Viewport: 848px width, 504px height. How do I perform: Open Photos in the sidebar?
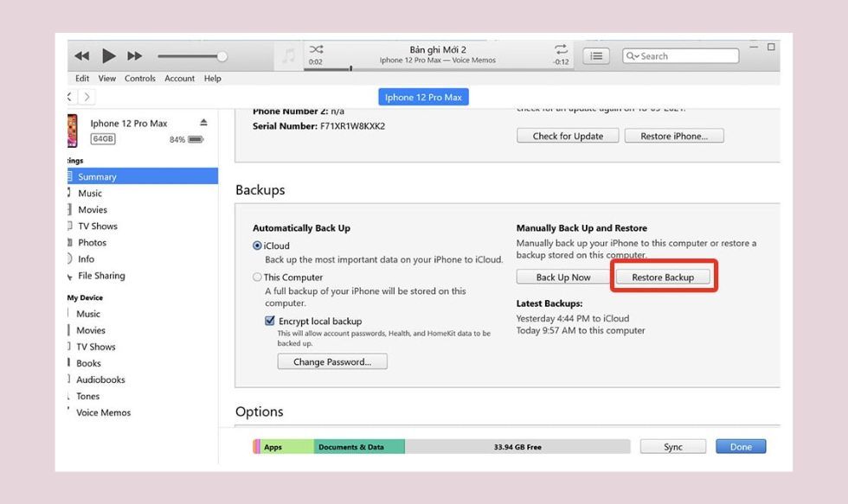[92, 243]
